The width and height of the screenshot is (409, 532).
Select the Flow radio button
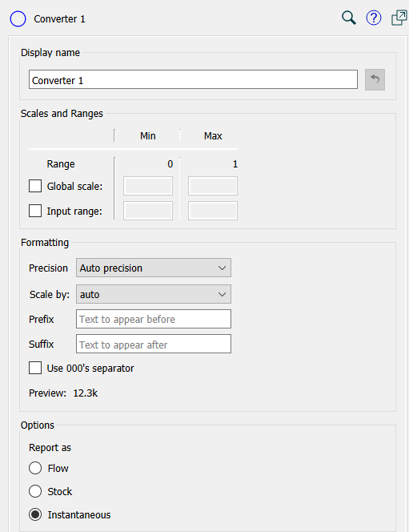35,468
